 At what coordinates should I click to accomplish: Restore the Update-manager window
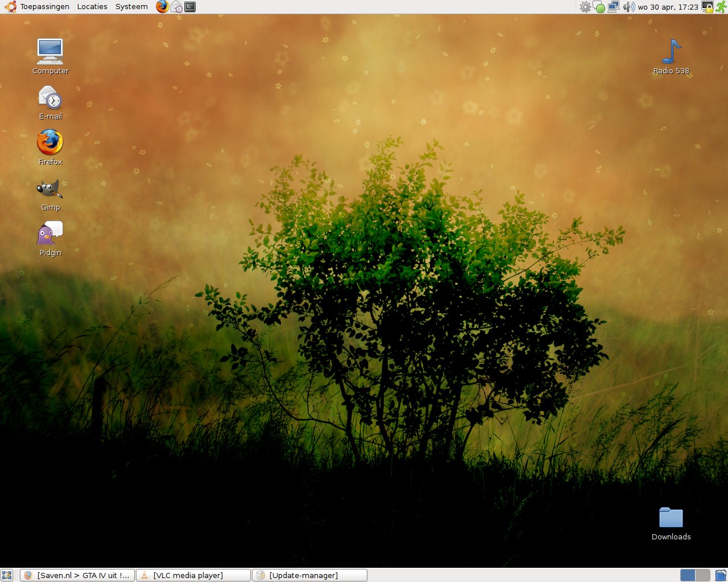point(310,575)
